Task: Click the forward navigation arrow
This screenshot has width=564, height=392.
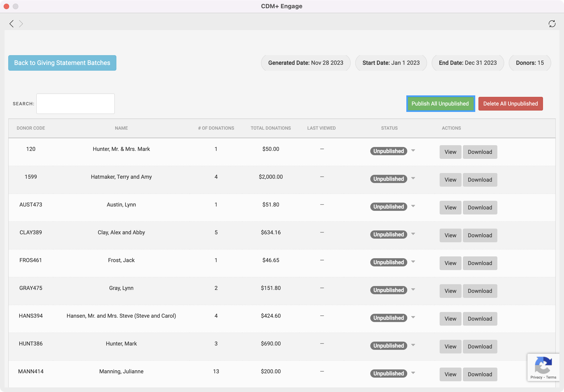Action: click(21, 24)
